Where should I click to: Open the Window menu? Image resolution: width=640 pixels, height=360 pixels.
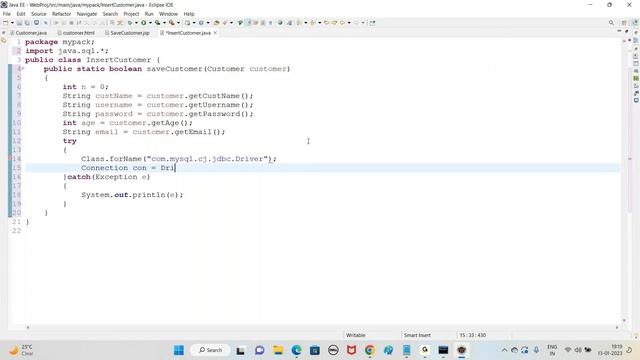pyautogui.click(x=168, y=14)
